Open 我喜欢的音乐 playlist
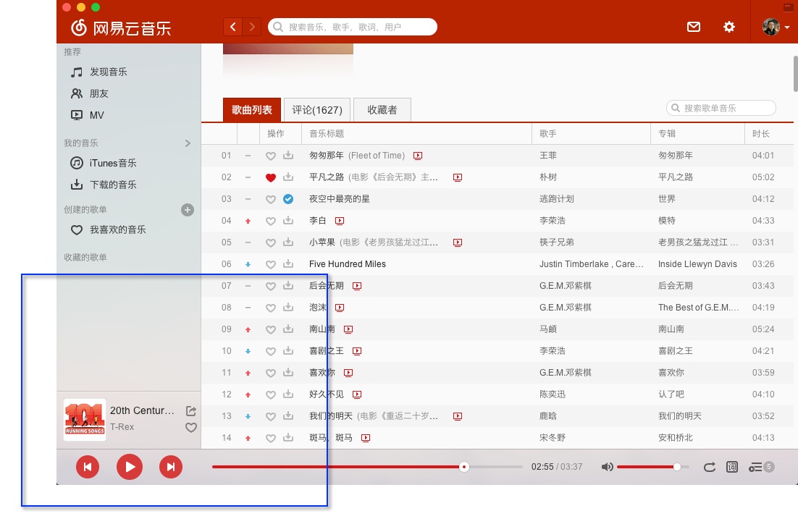This screenshot has height=532, width=798. tap(108, 230)
